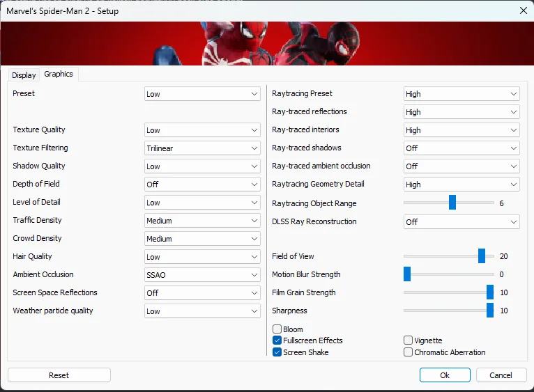Click the Sharpness slider handle

tap(490, 311)
